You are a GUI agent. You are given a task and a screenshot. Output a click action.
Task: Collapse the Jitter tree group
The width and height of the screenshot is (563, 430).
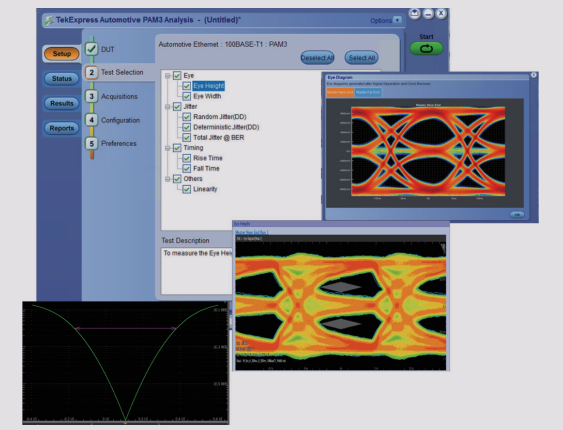pyautogui.click(x=167, y=107)
